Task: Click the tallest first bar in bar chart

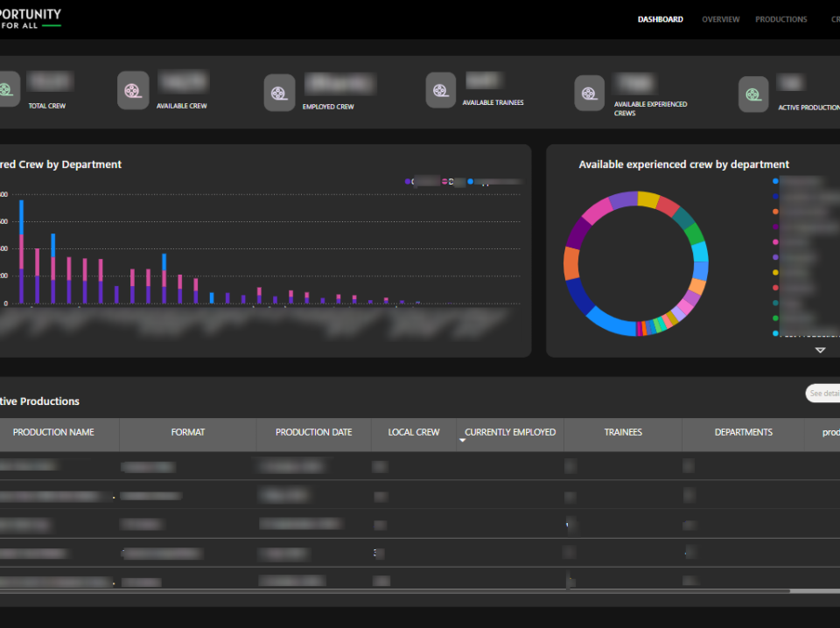Action: [21, 252]
